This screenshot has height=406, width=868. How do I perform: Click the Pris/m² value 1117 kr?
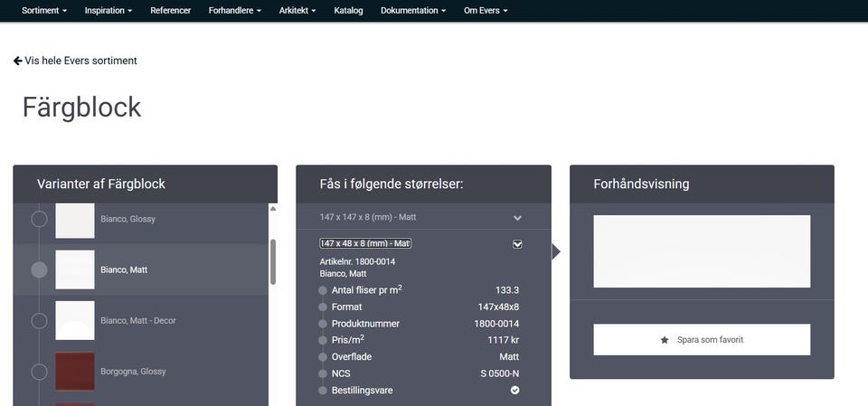504,340
